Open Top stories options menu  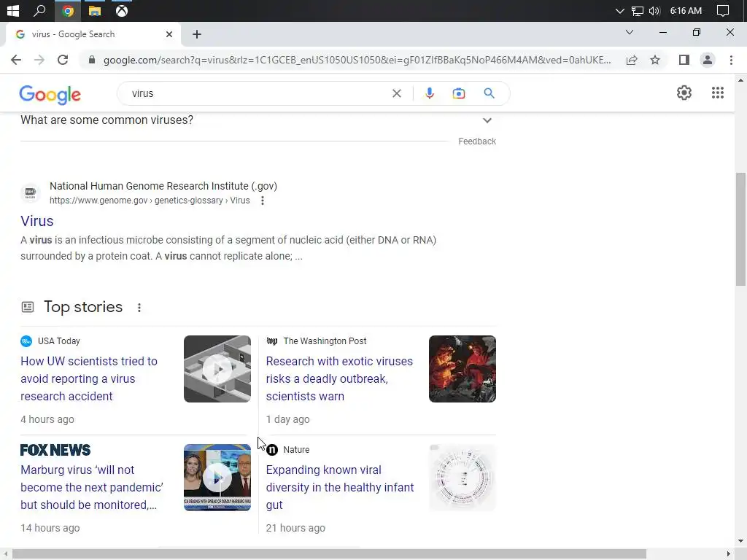point(139,308)
